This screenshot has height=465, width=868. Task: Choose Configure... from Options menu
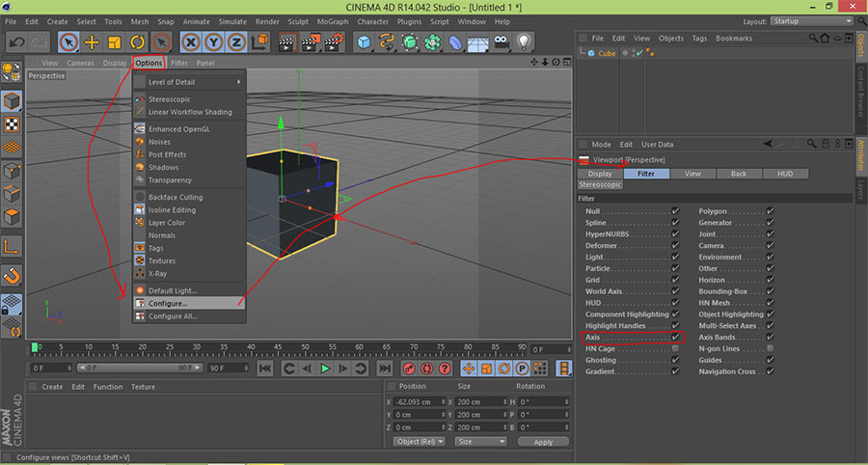(x=189, y=303)
